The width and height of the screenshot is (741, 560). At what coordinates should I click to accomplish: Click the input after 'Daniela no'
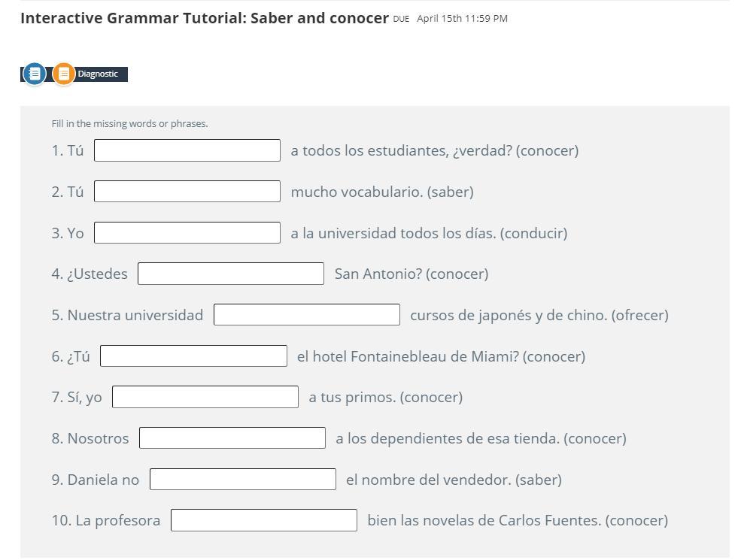coord(243,480)
